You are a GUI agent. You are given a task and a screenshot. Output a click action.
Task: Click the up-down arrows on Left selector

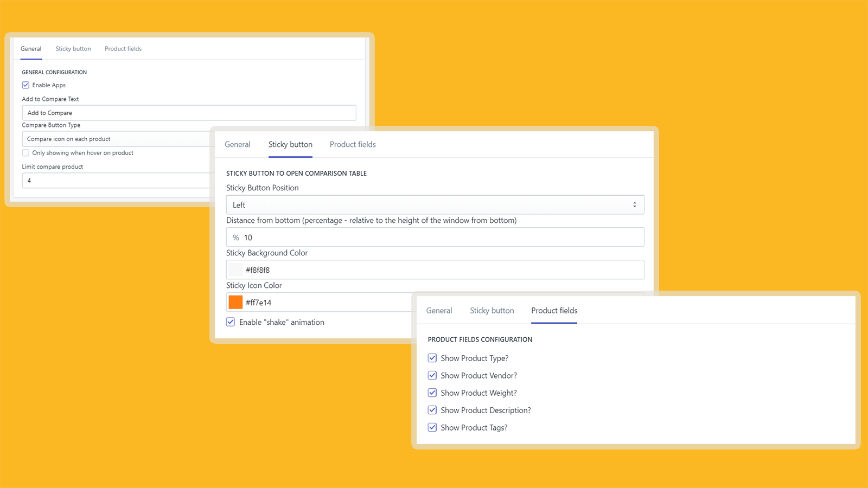(634, 205)
